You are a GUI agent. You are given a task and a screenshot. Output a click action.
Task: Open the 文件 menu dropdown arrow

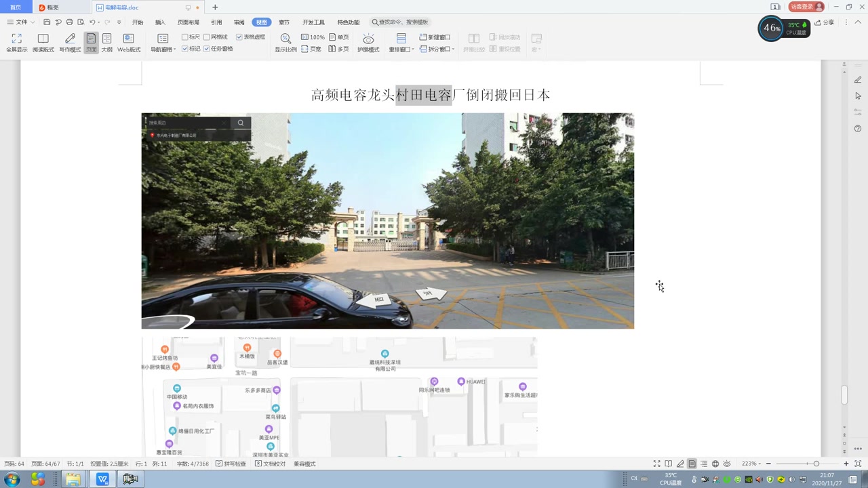tap(31, 22)
